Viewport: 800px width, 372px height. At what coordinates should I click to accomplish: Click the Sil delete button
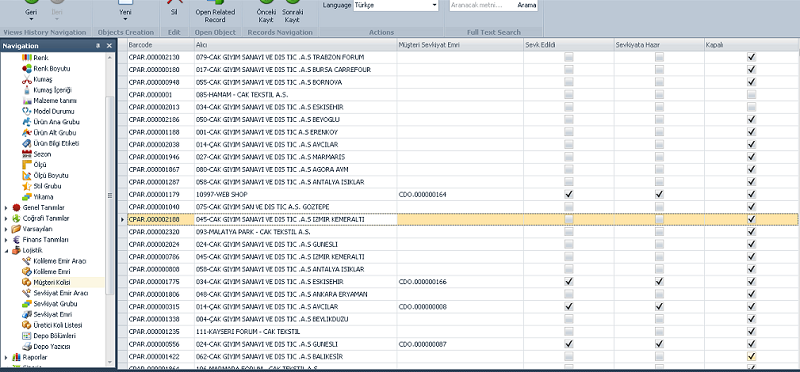click(174, 8)
